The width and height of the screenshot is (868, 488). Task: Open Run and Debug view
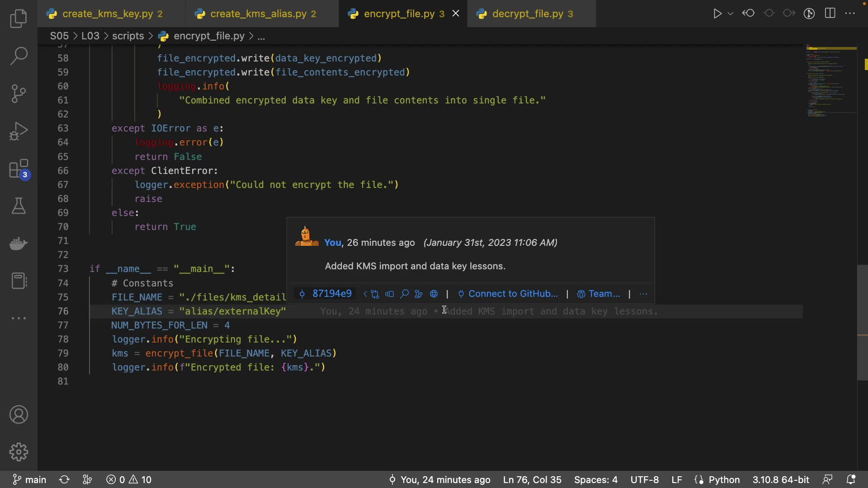(x=19, y=131)
